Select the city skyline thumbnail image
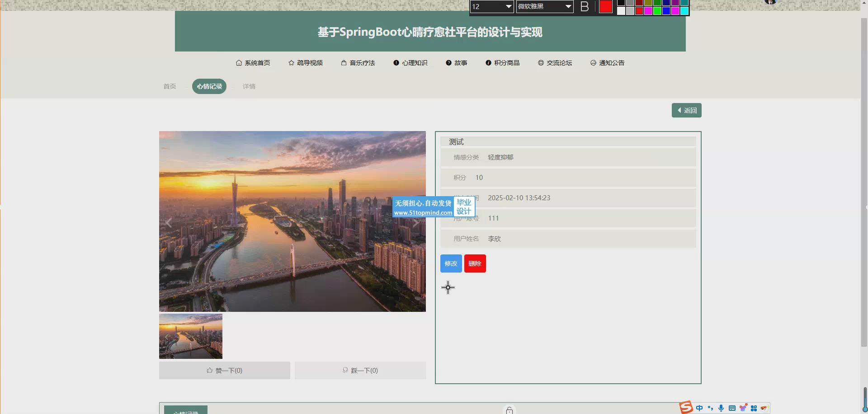Screen dimensions: 868x414 click(x=191, y=336)
